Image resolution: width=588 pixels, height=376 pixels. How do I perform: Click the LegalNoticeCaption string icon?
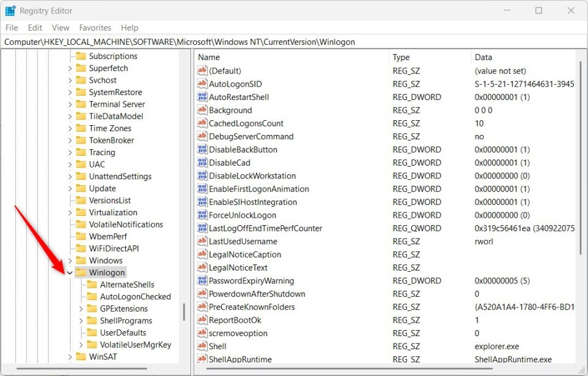click(x=202, y=255)
